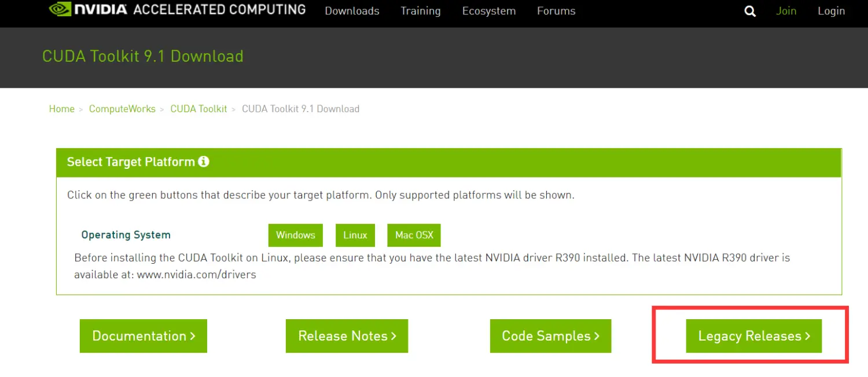Viewport: 868px width, 377px height.
Task: Open the Documentation button
Action: [x=144, y=336]
